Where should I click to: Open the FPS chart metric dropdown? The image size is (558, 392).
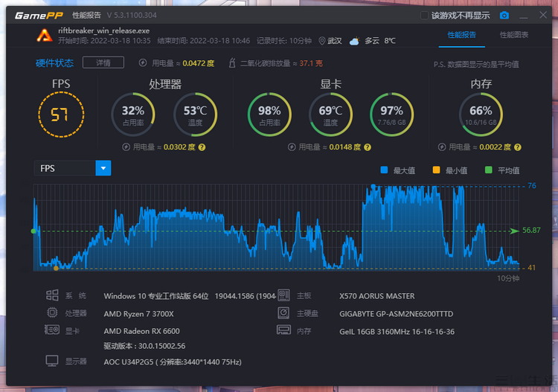point(73,168)
